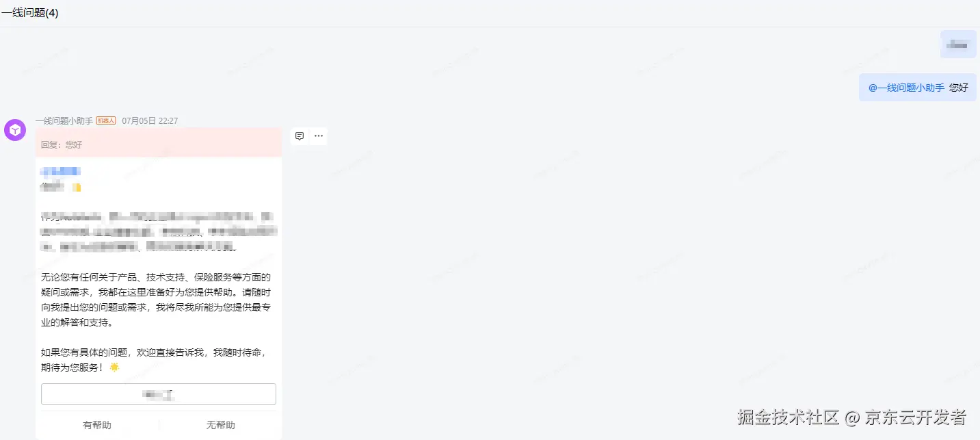This screenshot has height=440, width=980.
Task: Click the paragraph starting with 无论您有任何
Action: 156,300
